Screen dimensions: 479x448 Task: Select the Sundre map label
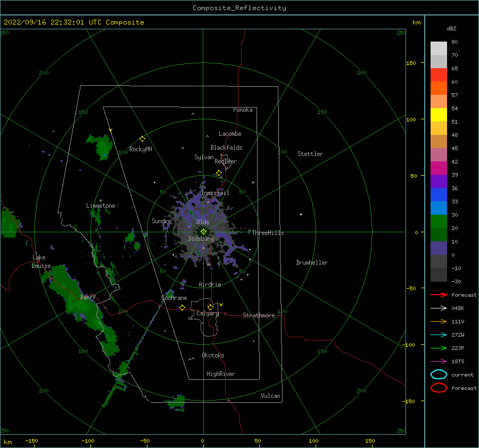162,221
